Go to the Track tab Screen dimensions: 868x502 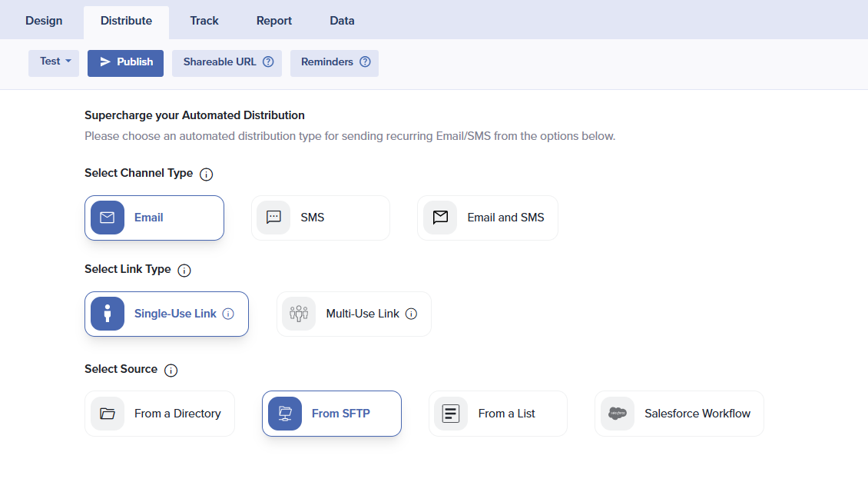204,21
